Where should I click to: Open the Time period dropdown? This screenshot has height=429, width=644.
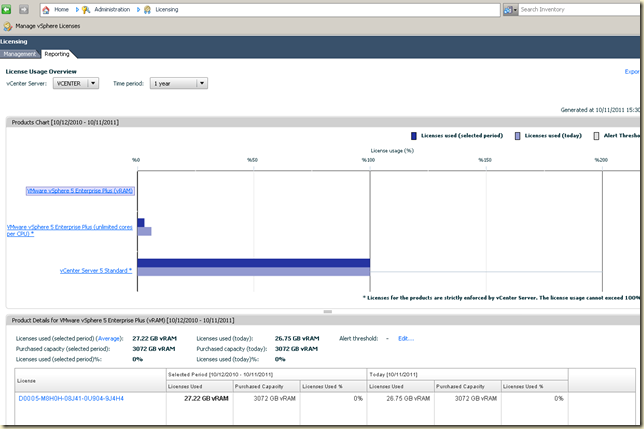click(179, 83)
